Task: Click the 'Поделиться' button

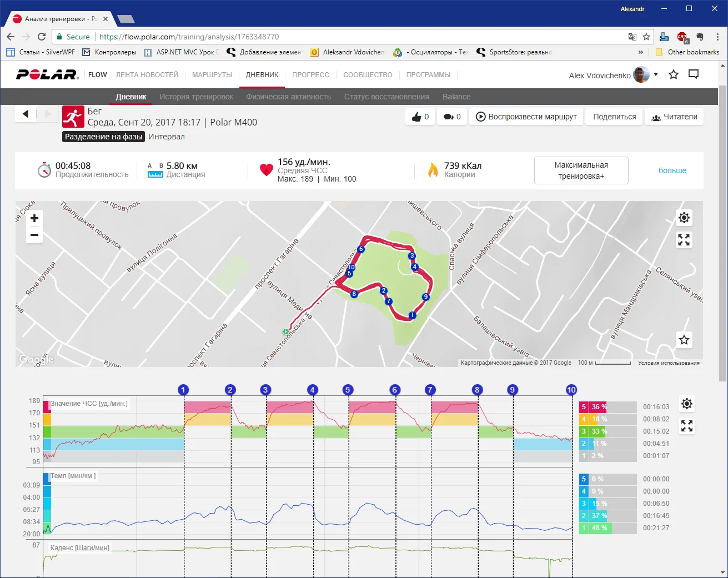Action: pyautogui.click(x=614, y=117)
